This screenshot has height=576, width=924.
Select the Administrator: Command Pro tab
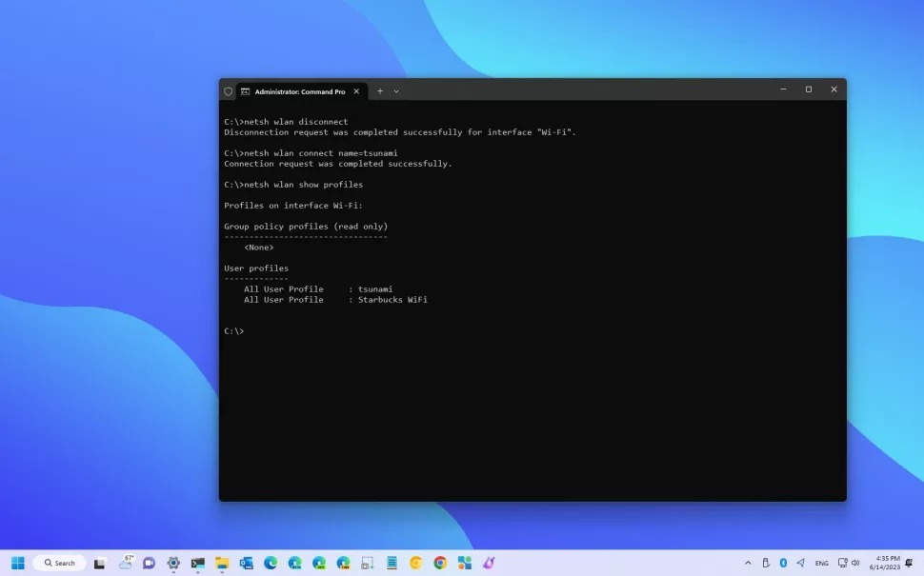tap(297, 91)
